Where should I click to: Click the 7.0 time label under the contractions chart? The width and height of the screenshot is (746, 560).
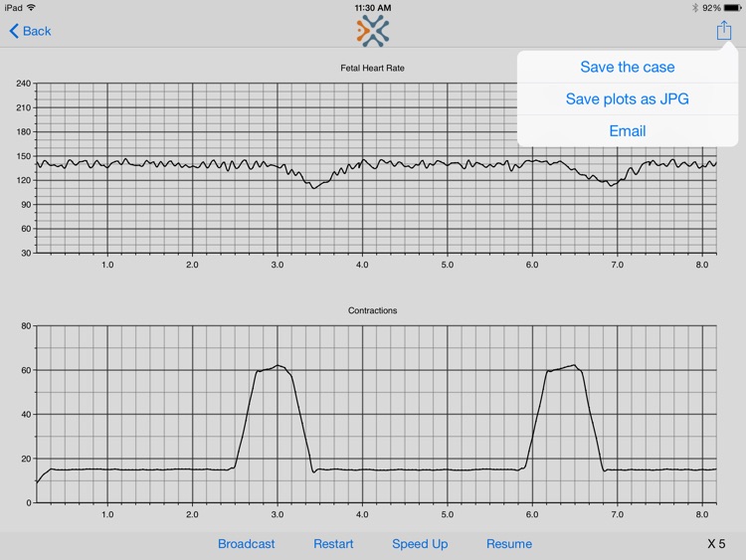[617, 514]
